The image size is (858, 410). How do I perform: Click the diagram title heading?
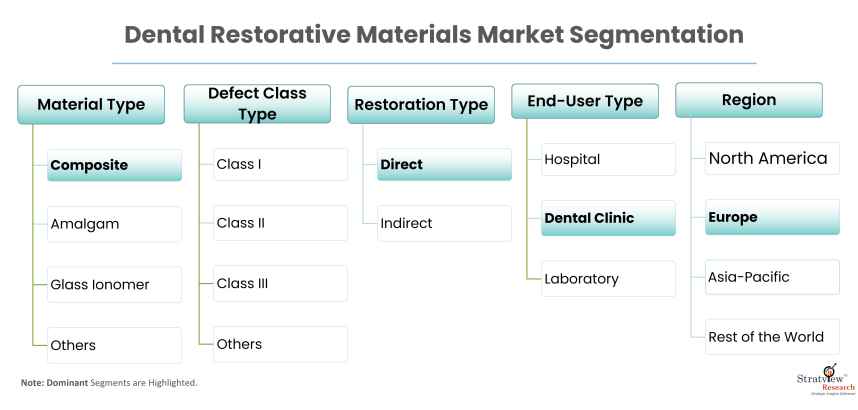click(x=434, y=34)
